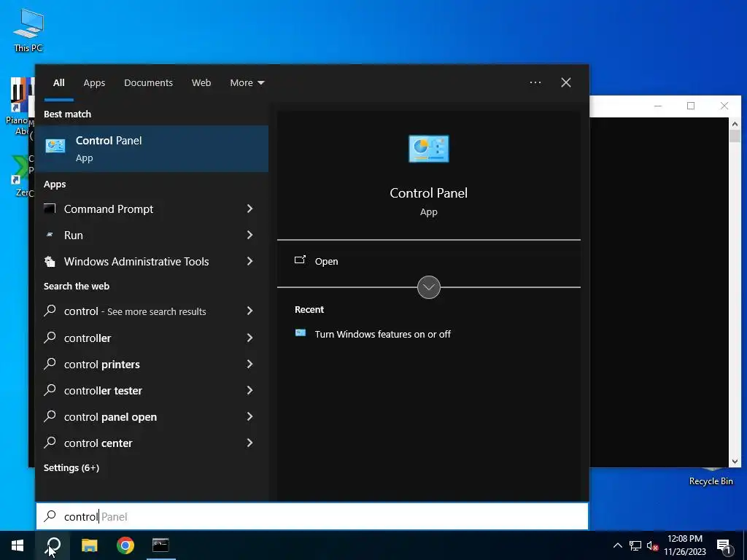Expand control center suggestion arrow
Screen dimensions: 747x560
(249, 443)
